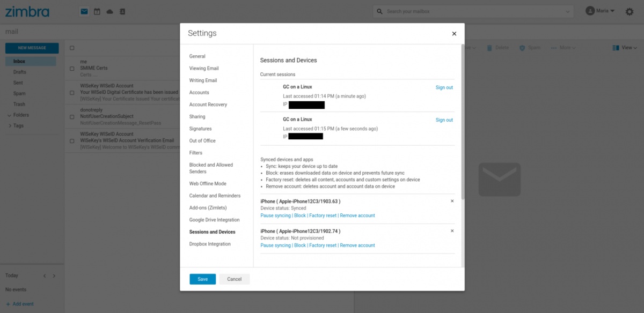This screenshot has height=313, width=644.
Task: Select the donotreply message checkbox
Action: point(72,116)
